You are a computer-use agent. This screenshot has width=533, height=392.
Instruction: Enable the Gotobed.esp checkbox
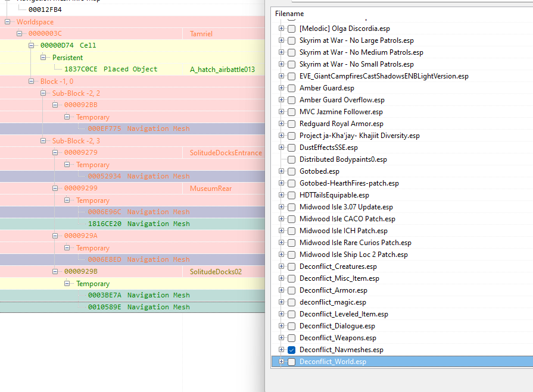coord(291,171)
